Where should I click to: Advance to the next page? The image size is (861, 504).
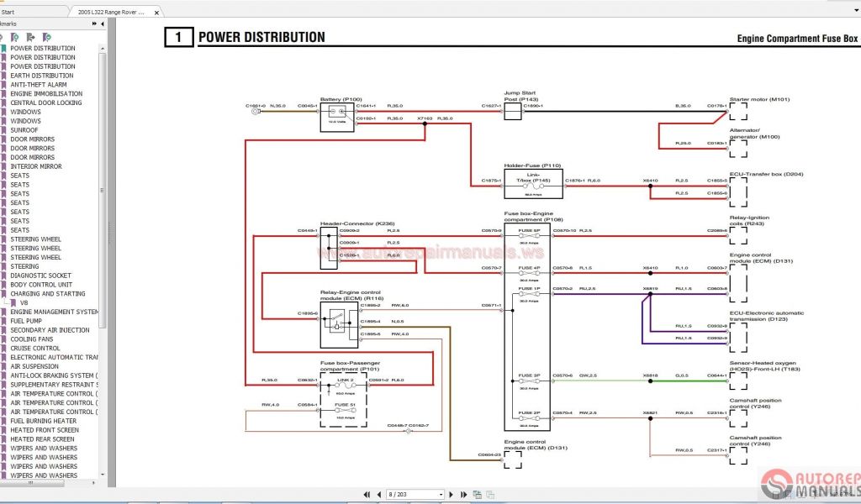click(452, 495)
